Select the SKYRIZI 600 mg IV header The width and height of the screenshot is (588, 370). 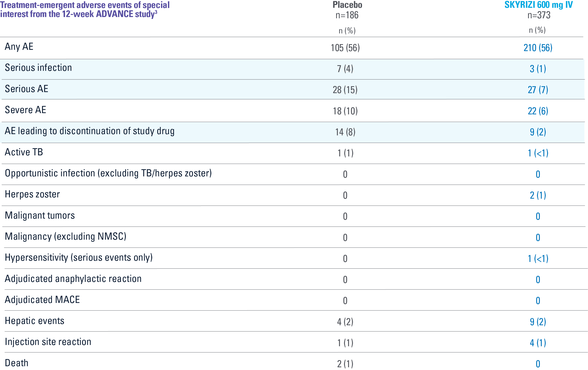pos(538,5)
